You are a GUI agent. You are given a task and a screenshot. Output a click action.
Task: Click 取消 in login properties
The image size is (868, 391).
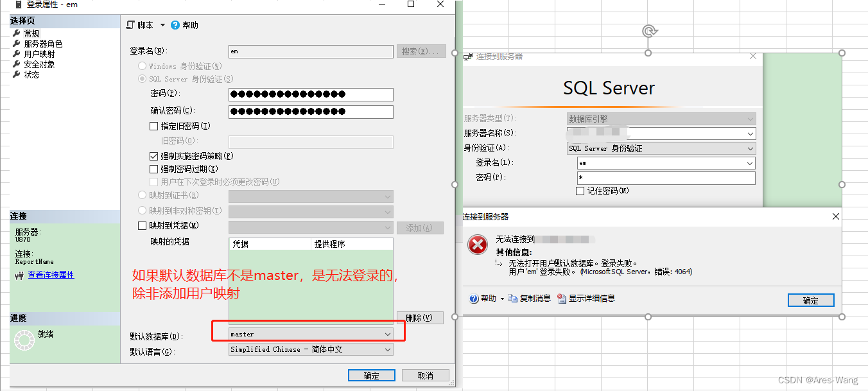[x=425, y=376]
